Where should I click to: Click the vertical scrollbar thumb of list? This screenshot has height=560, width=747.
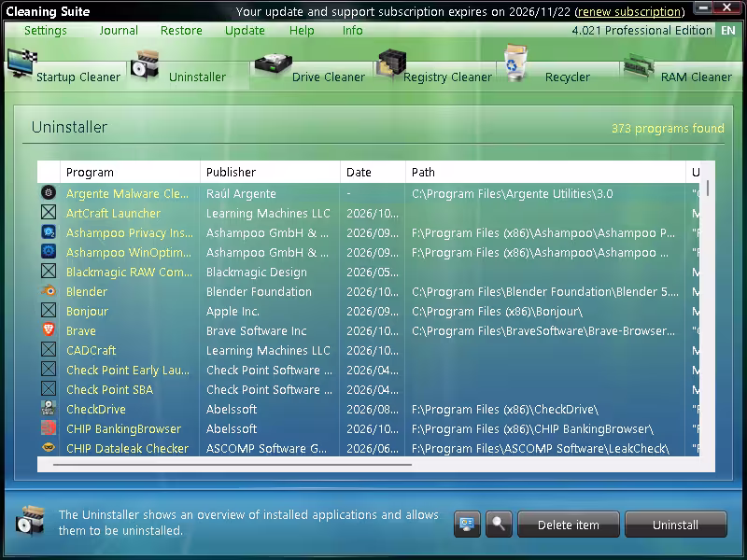708,188
